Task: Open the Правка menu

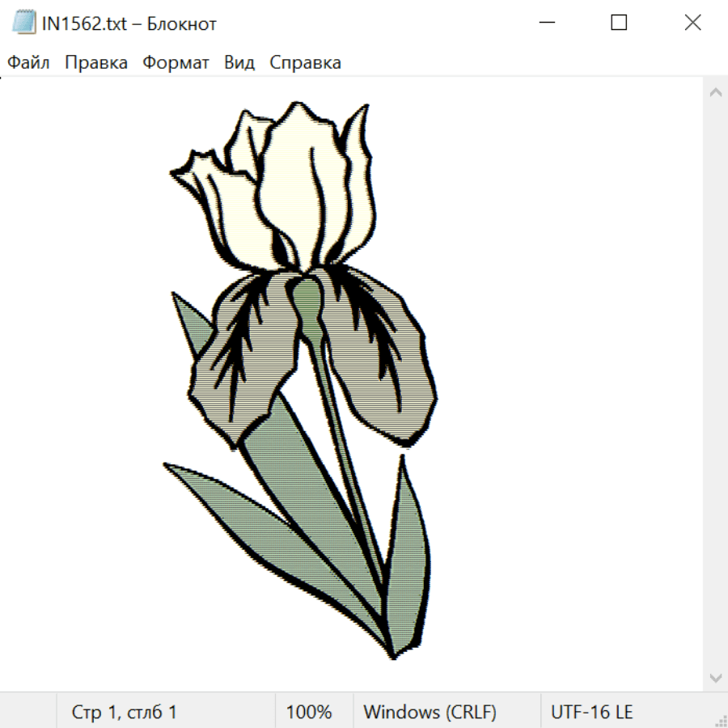Action: coord(96,62)
